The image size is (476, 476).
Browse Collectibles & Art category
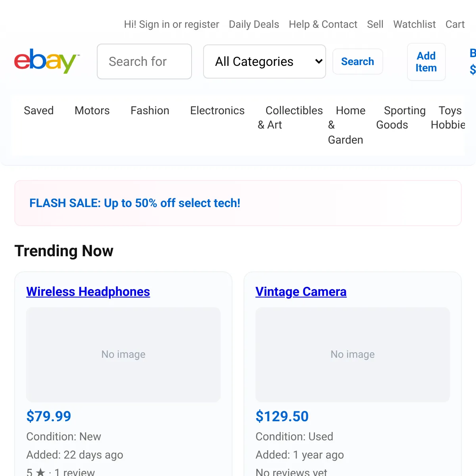point(290,117)
